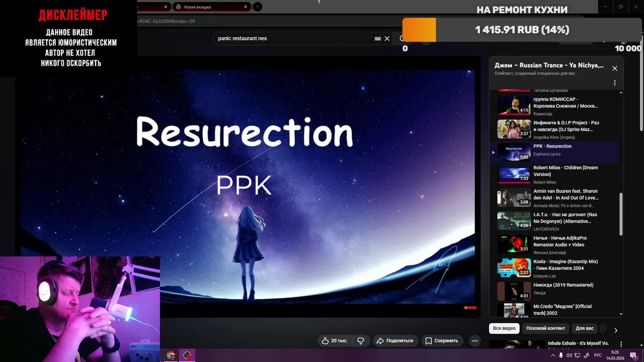644x362 pixels.
Task: Play Koala - Imagine (Kazantip Mix)
Action: tap(557, 268)
